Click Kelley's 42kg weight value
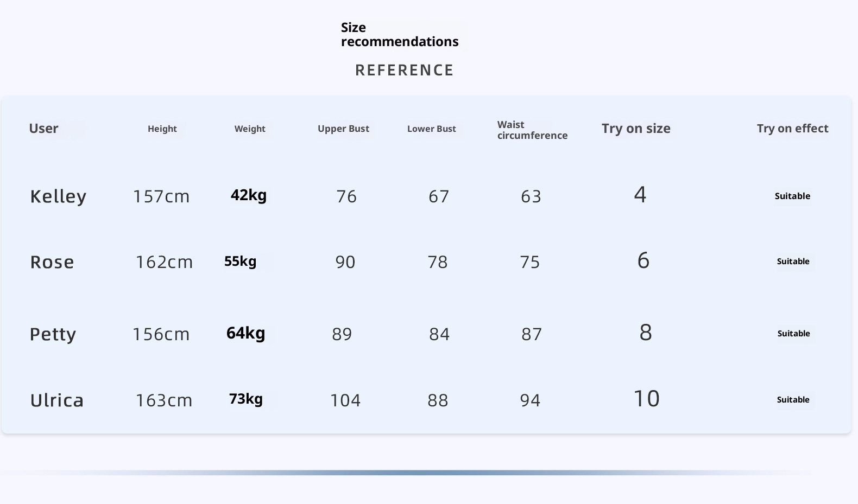 (x=249, y=195)
